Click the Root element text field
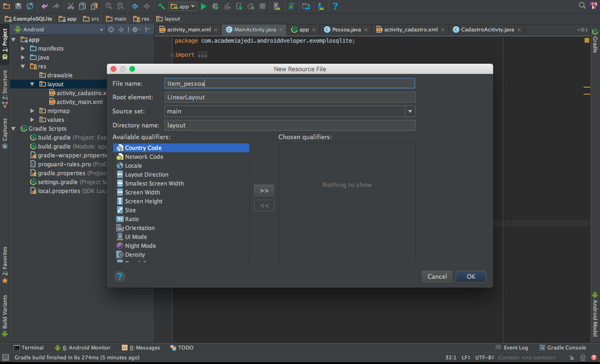600x364 pixels. [290, 97]
